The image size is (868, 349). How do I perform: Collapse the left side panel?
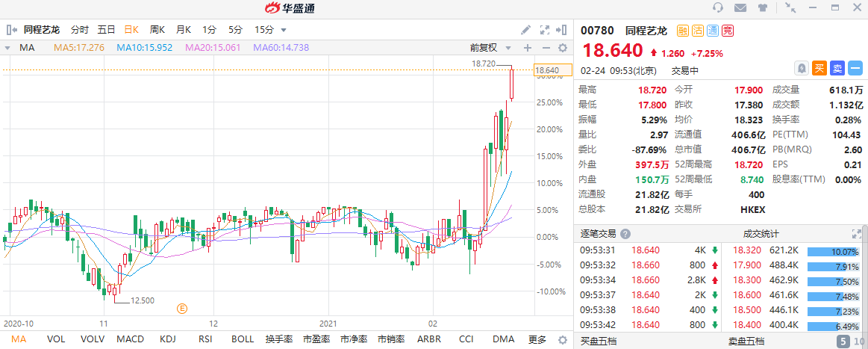12,30
